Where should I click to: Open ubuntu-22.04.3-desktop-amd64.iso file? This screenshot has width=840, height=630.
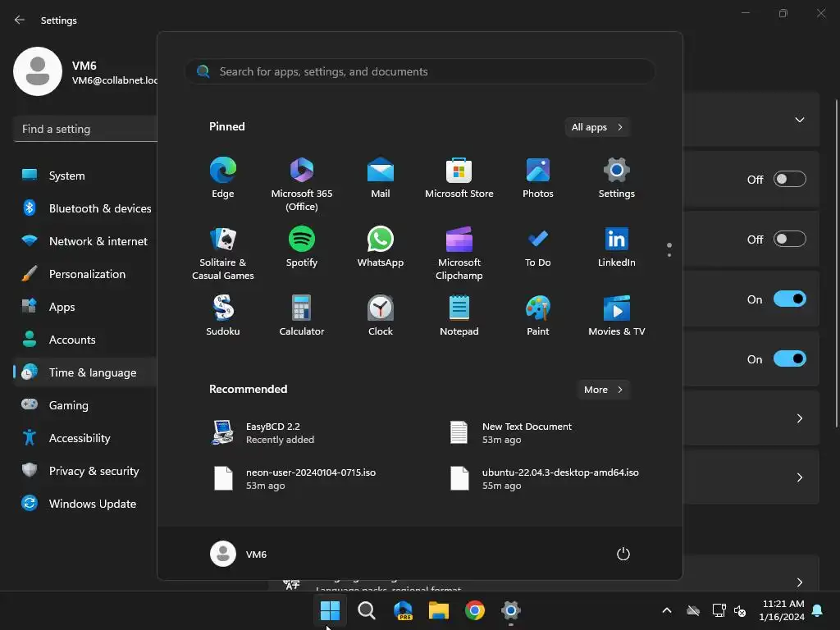point(545,479)
